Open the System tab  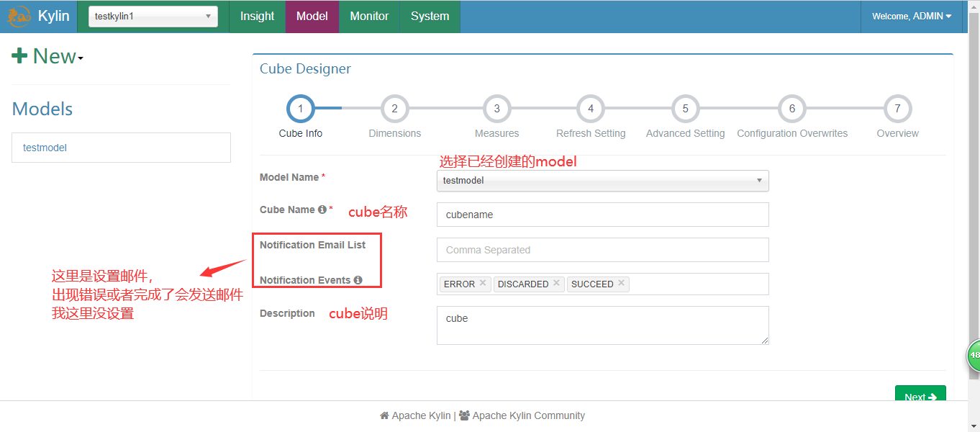430,16
